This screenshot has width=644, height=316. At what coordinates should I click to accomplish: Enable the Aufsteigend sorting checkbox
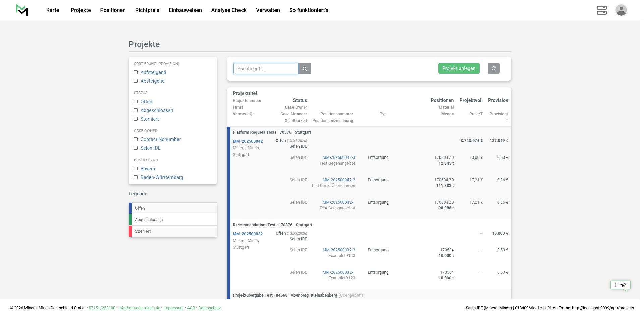pyautogui.click(x=136, y=72)
